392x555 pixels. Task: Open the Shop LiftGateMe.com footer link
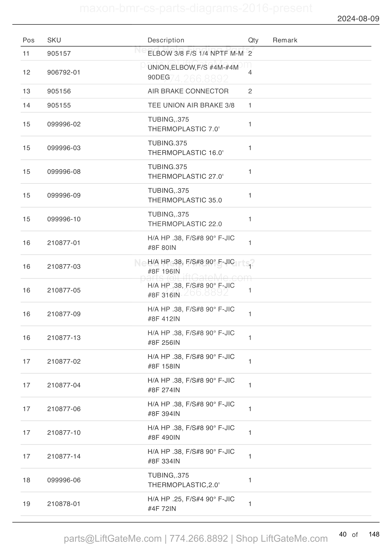tap(282, 539)
